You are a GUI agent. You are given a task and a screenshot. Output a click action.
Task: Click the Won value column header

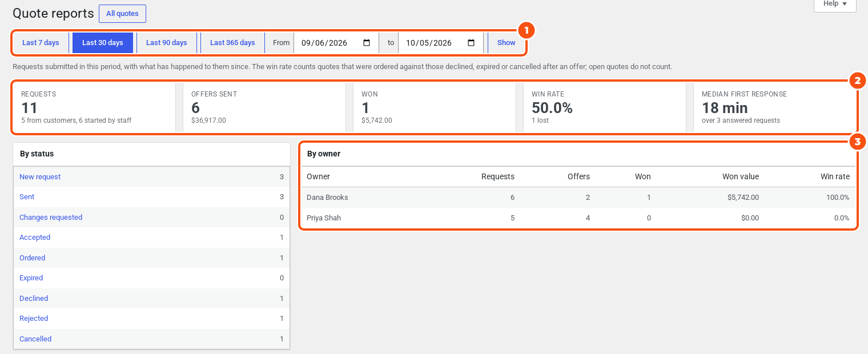coord(741,176)
